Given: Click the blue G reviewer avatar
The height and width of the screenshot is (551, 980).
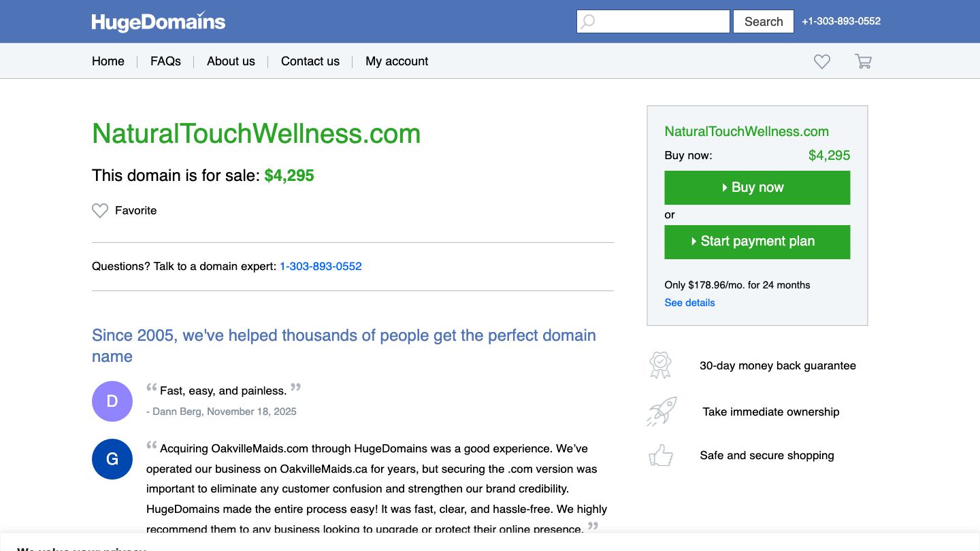Looking at the screenshot, I should (x=112, y=459).
